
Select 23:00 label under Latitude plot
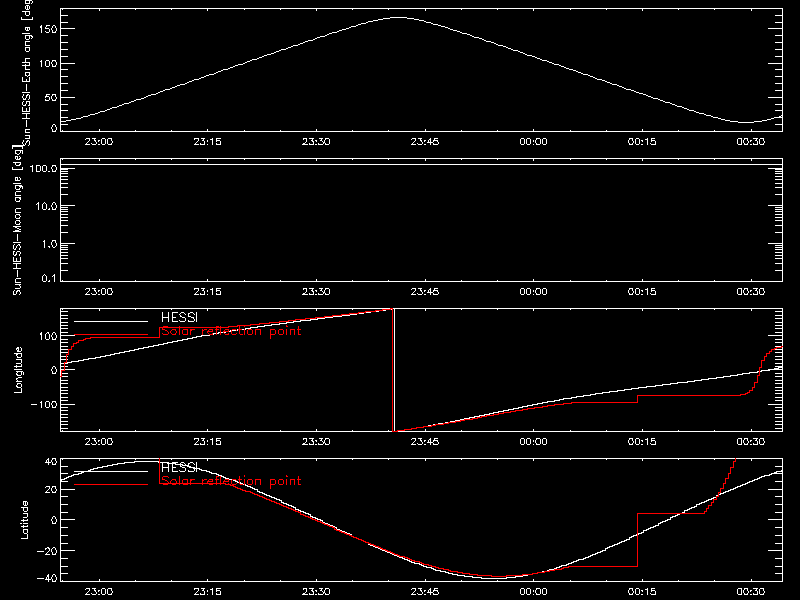pos(98,592)
